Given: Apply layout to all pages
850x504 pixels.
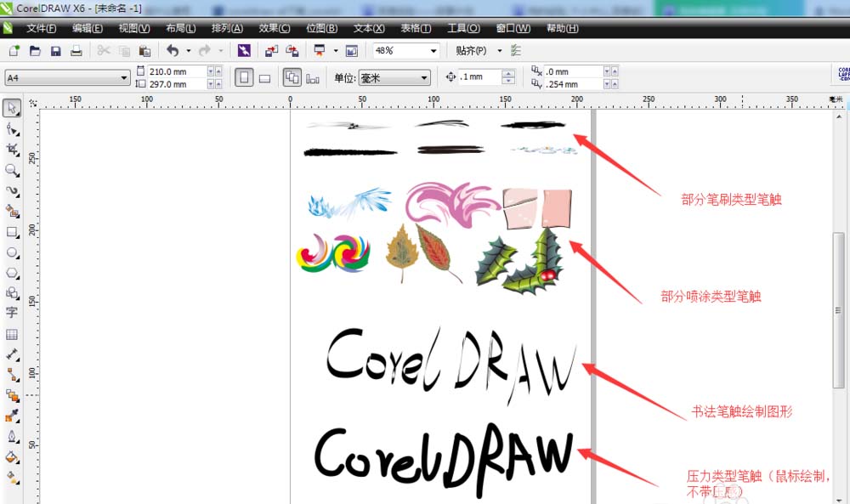Looking at the screenshot, I should (292, 77).
